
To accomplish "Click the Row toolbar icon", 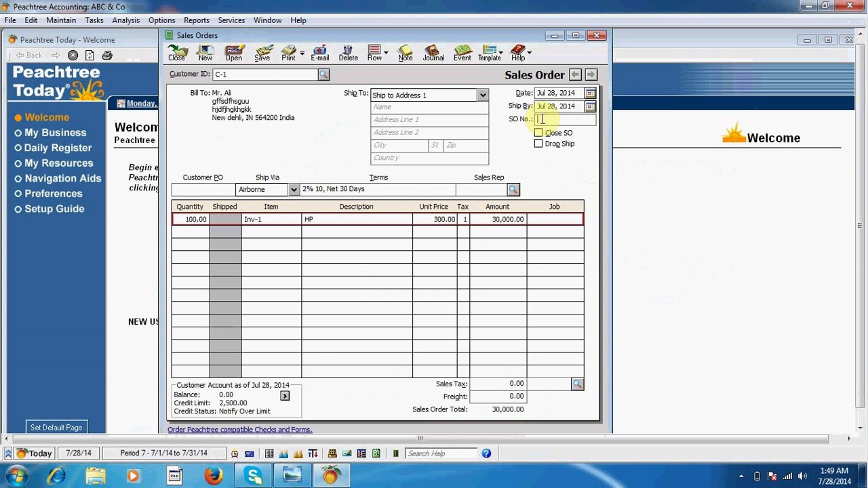I will 374,53.
